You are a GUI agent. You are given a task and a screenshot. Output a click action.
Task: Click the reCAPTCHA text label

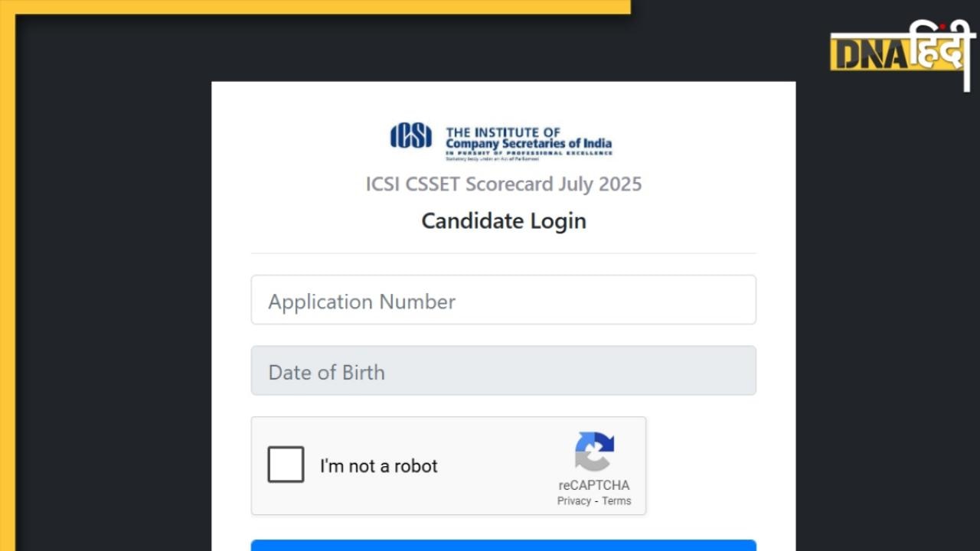coord(594,485)
